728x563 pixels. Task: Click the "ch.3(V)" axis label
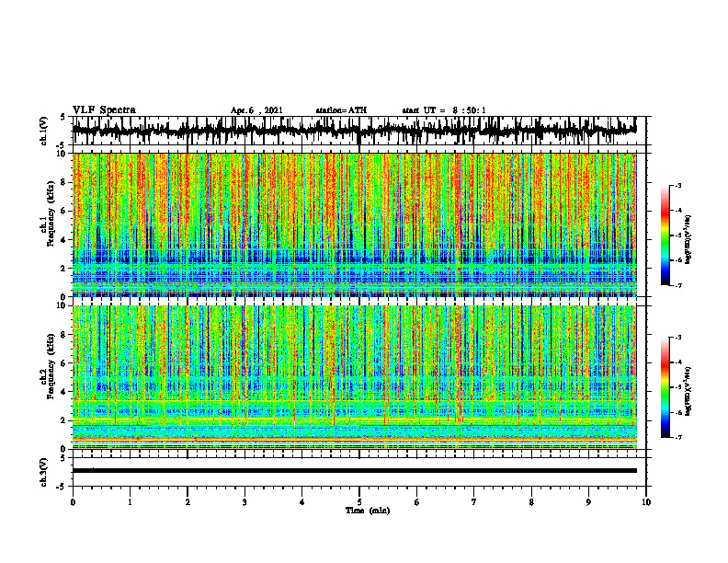point(44,472)
